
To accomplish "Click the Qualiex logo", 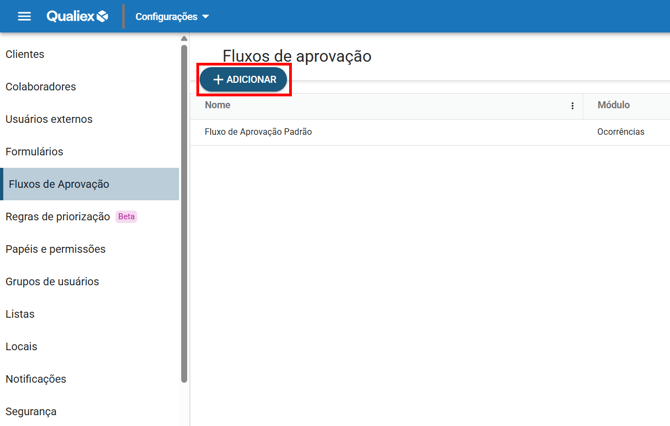I will click(x=77, y=16).
